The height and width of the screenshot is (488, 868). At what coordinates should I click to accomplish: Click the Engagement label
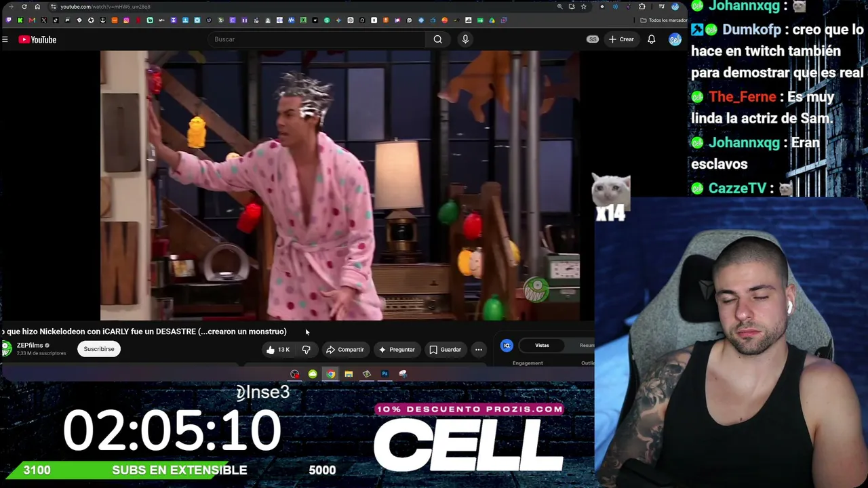pyautogui.click(x=528, y=363)
